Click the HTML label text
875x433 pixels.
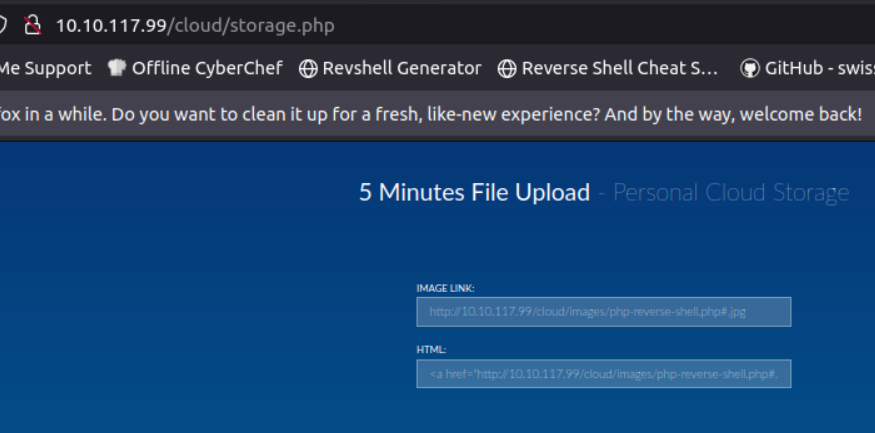431,350
